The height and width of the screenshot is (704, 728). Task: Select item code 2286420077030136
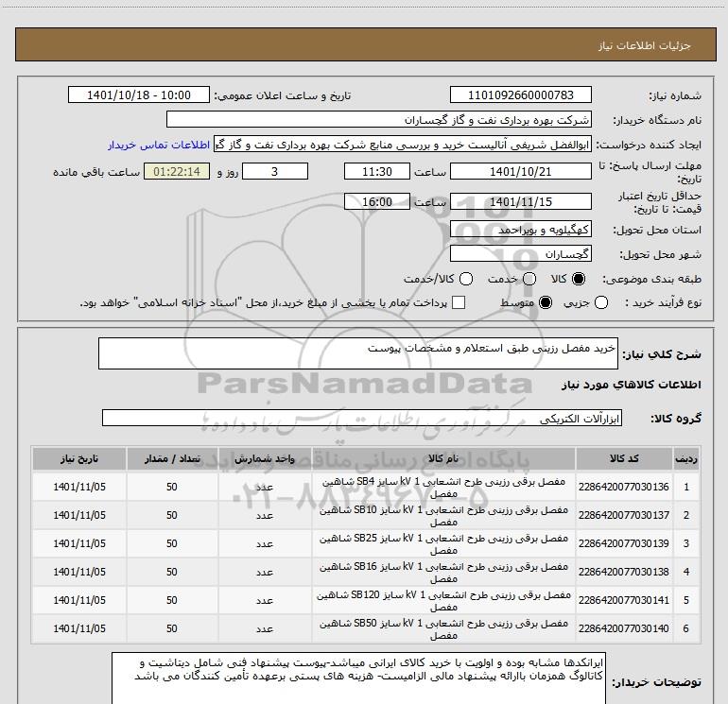[624, 487]
